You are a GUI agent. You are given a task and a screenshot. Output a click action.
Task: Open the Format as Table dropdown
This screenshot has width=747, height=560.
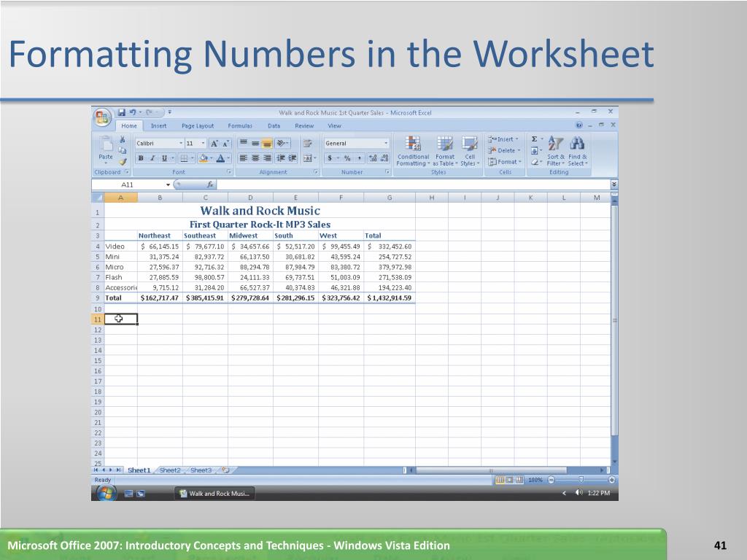(x=445, y=151)
